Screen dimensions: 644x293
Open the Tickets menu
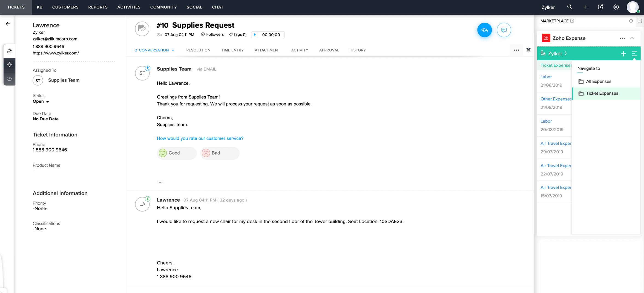click(x=16, y=7)
